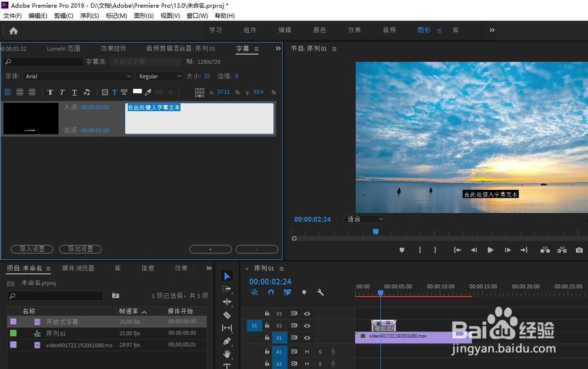
Task: Enable Snap with the magnet icon
Action: point(270,292)
